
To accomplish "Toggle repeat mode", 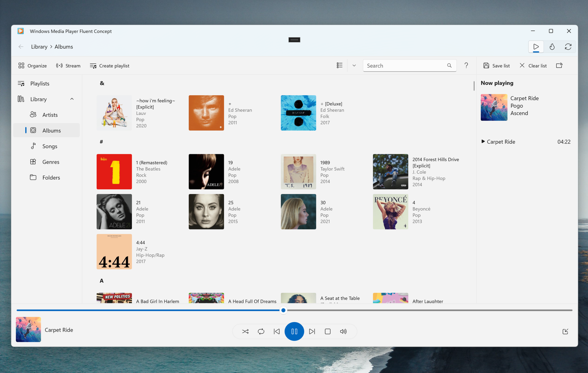I will pos(261,331).
